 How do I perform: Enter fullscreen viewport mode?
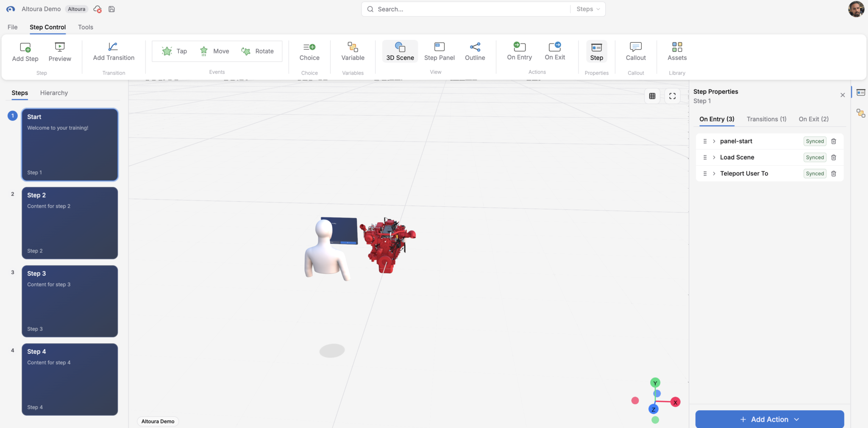[x=672, y=96]
